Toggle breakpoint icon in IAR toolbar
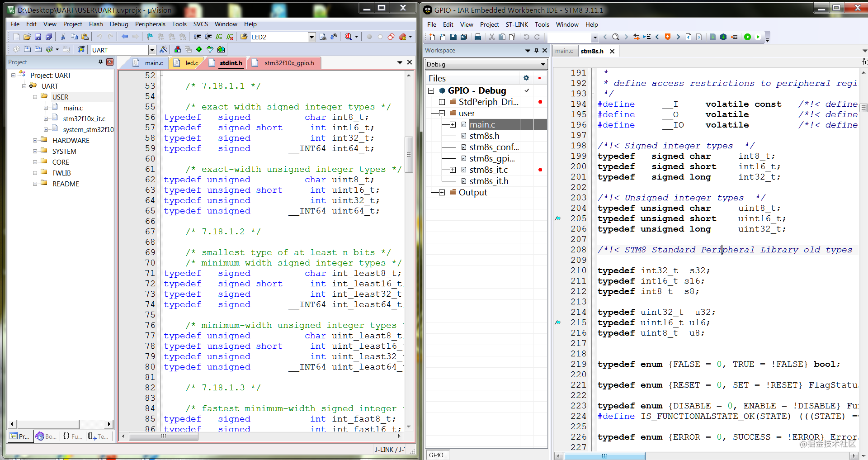868x460 pixels. [735, 37]
